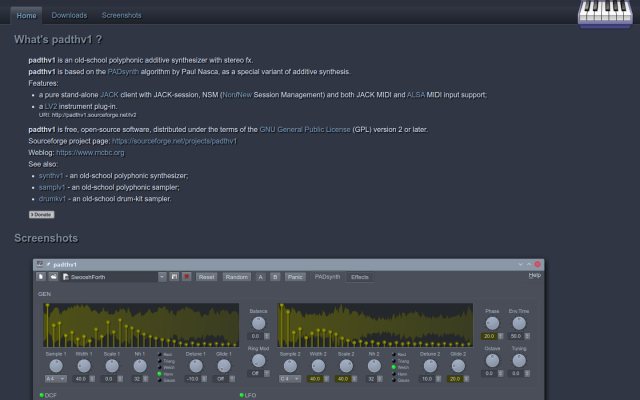Toggle the DCF enable LED
This screenshot has height=400, width=640.
point(41,395)
